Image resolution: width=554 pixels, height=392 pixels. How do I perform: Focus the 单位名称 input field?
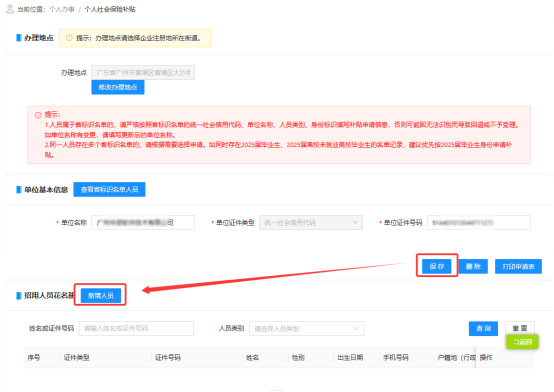pos(143,223)
